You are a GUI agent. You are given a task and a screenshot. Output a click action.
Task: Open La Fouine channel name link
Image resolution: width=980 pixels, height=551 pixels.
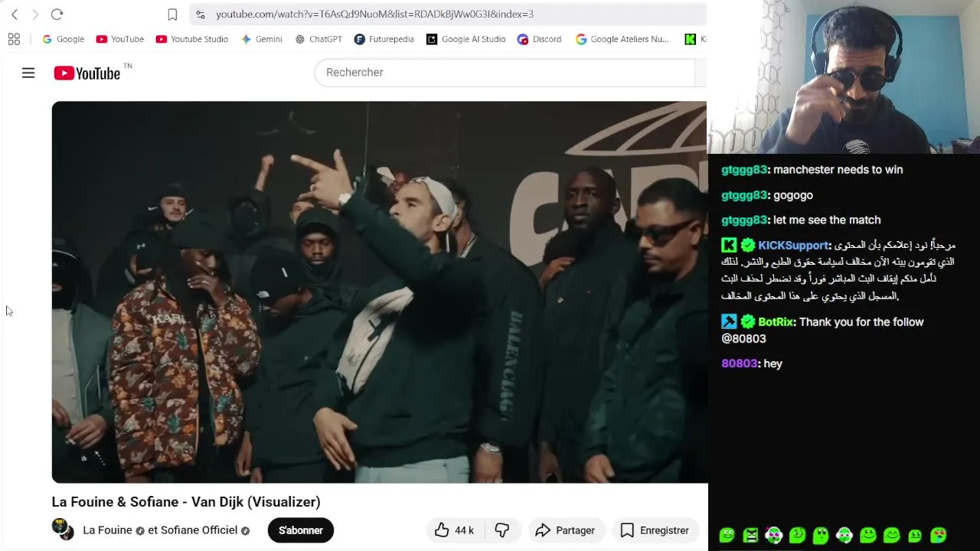[107, 530]
